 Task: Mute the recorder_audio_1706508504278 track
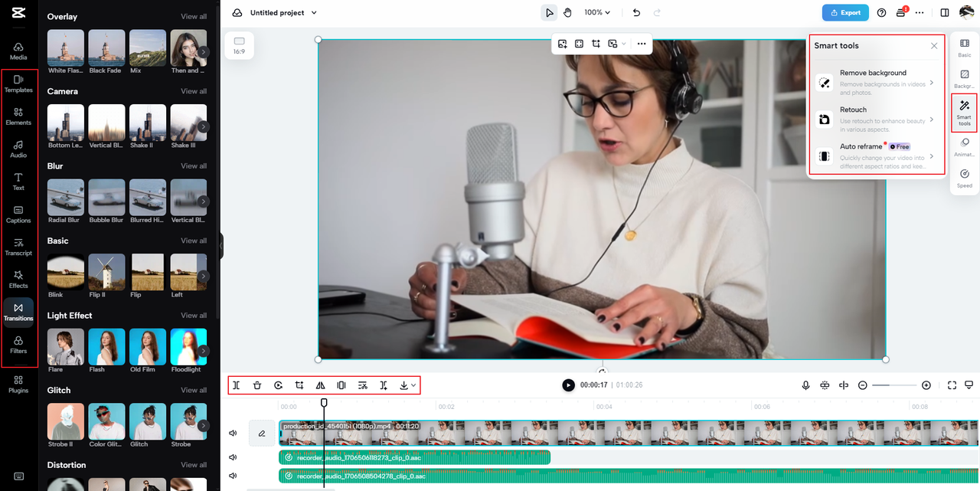click(233, 476)
